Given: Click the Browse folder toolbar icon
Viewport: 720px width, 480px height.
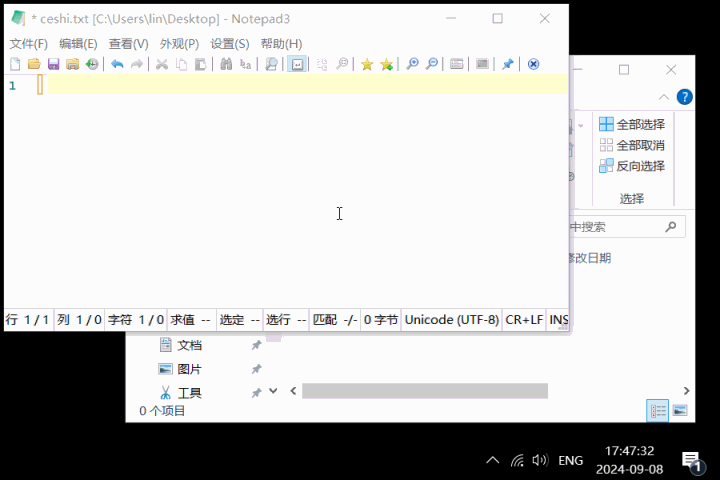Looking at the screenshot, I should 73,64.
